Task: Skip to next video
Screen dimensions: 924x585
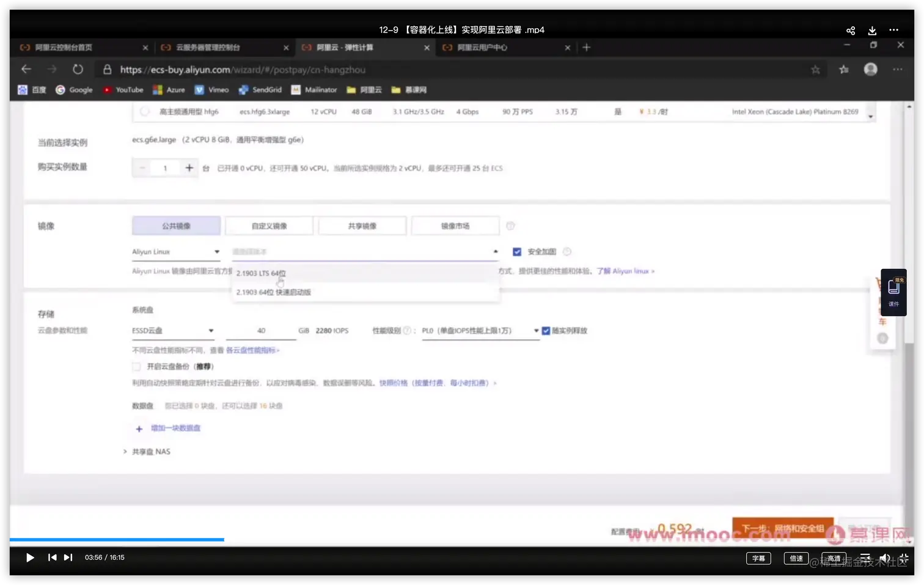Action: 68,557
